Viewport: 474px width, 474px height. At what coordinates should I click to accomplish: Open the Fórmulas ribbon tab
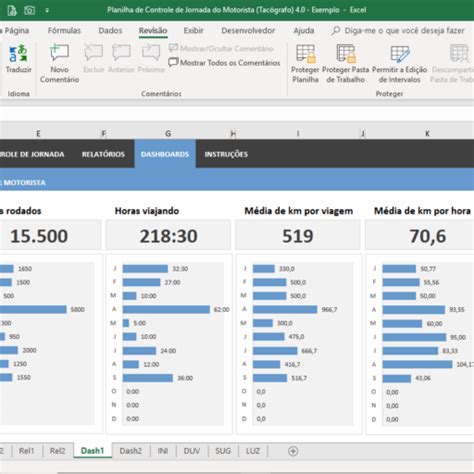point(64,31)
